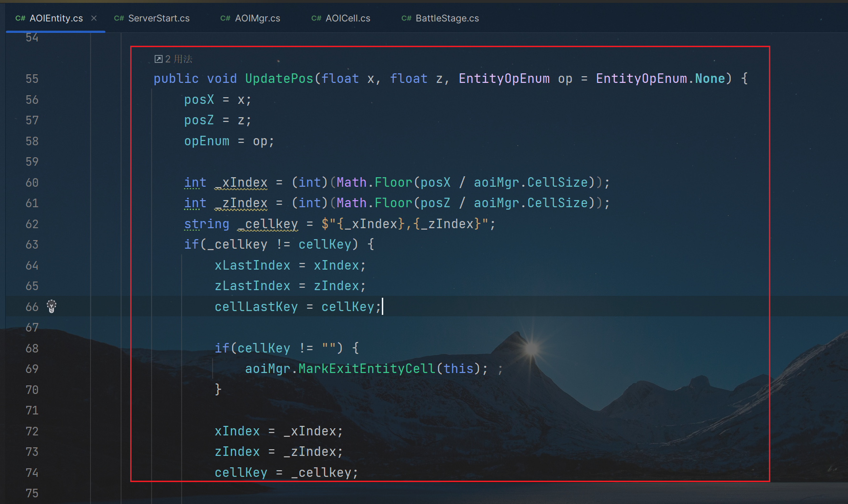Go to the BattleStage.cs tab

447,19
